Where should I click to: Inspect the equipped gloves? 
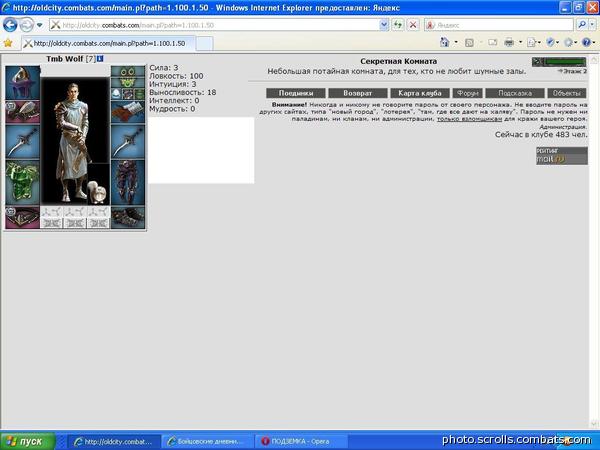pyautogui.click(x=128, y=112)
